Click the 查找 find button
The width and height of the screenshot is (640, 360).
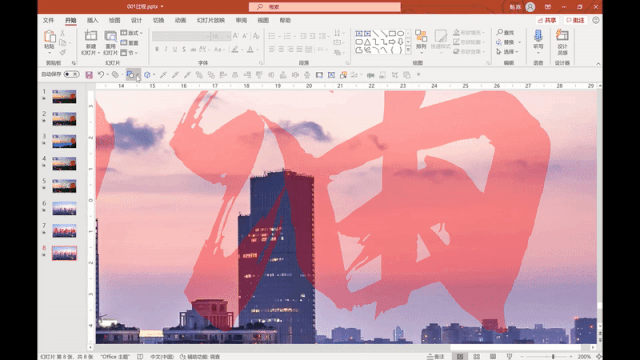[506, 32]
